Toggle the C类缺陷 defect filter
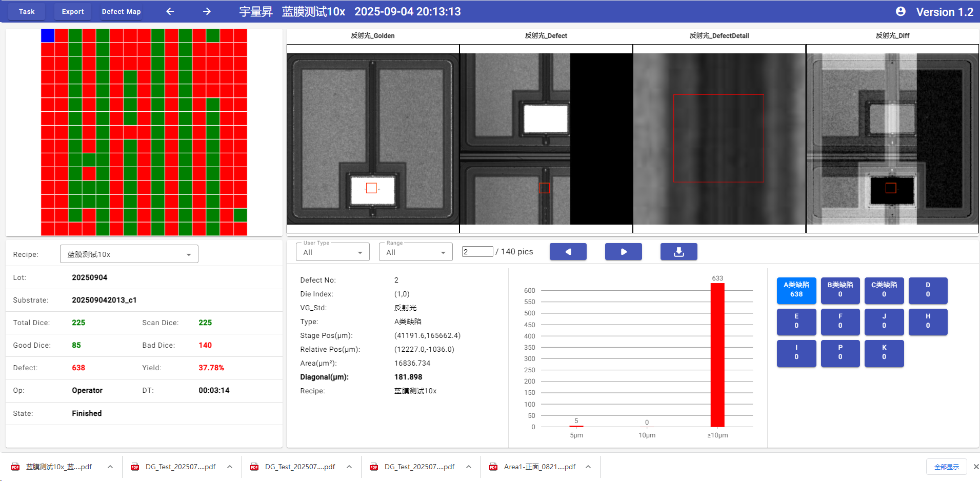The width and height of the screenshot is (980, 481). click(x=884, y=290)
